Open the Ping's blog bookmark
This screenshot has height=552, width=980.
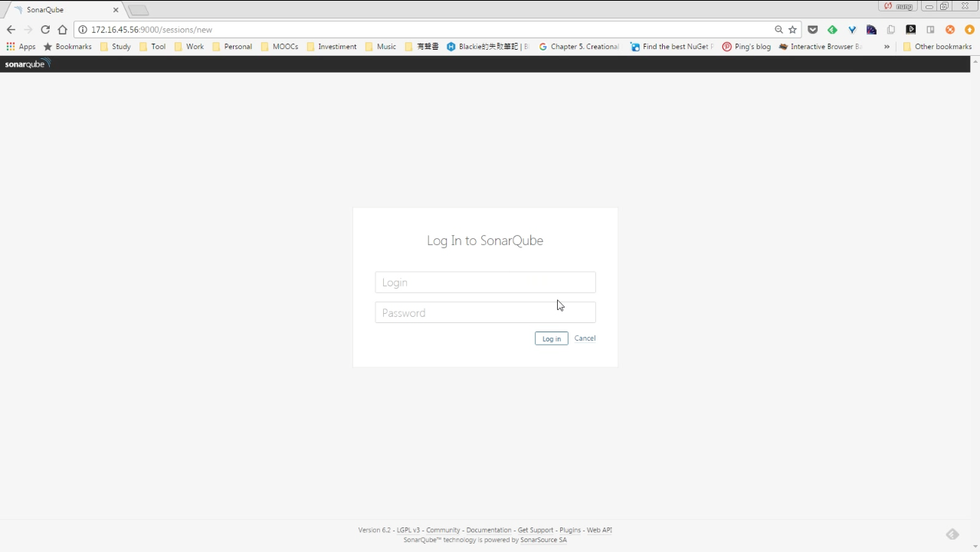click(x=746, y=47)
